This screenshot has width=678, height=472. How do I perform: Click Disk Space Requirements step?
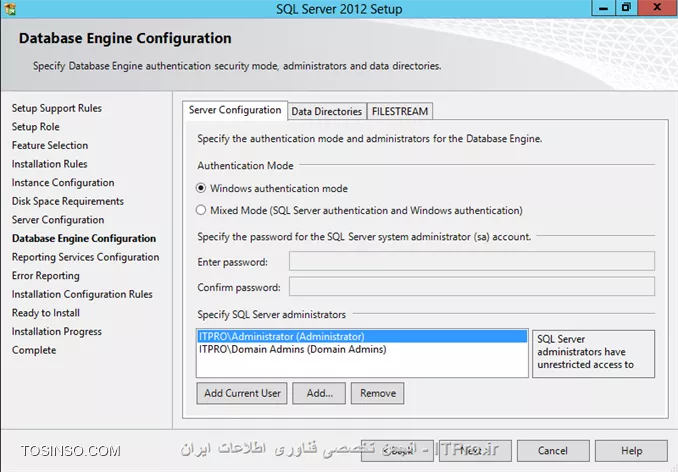tap(67, 201)
